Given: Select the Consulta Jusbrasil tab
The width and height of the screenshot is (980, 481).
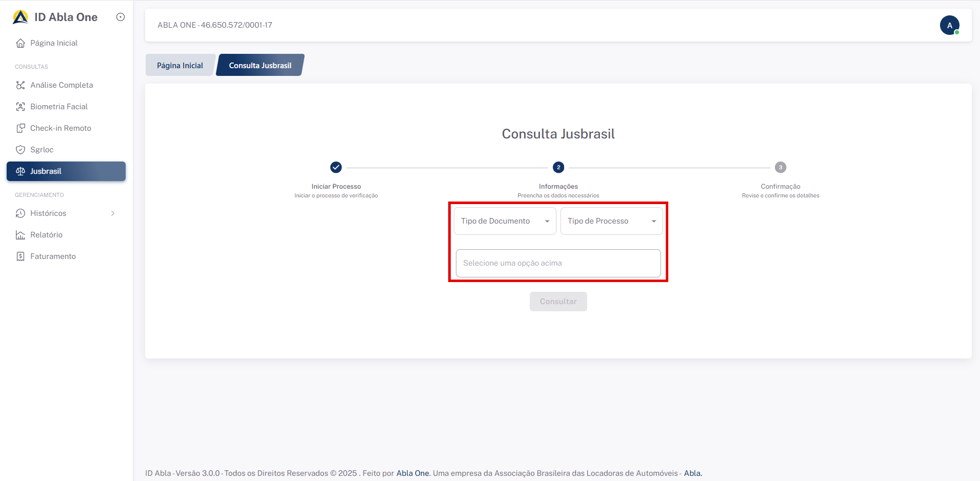Looking at the screenshot, I should pyautogui.click(x=260, y=65).
